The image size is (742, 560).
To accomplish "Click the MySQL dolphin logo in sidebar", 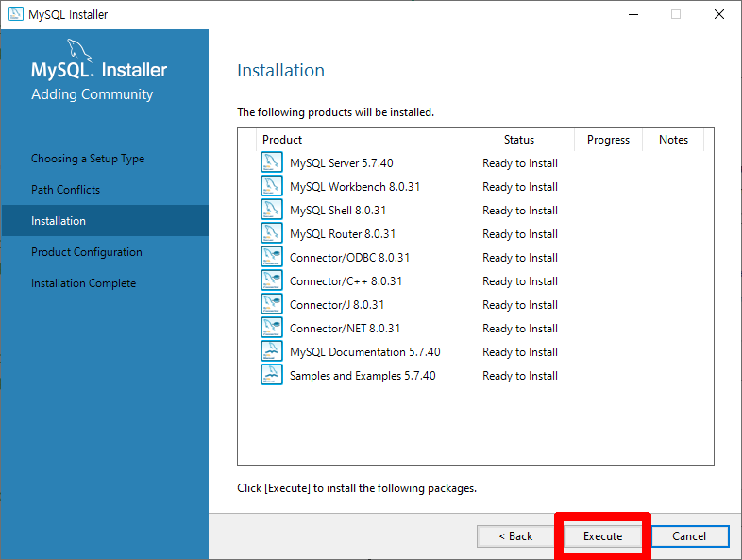I will 78,49.
